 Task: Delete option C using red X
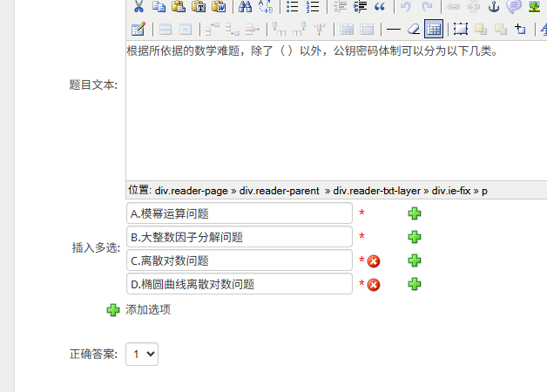374,260
